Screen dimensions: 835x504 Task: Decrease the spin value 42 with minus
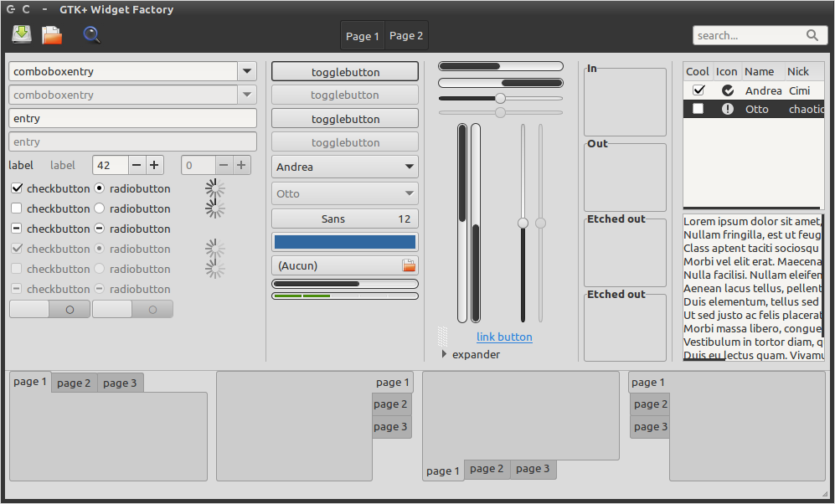pyautogui.click(x=137, y=165)
